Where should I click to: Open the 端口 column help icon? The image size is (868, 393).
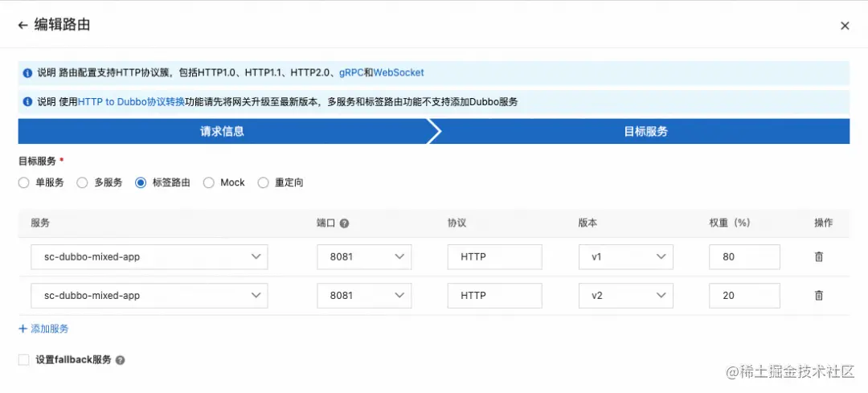click(344, 223)
